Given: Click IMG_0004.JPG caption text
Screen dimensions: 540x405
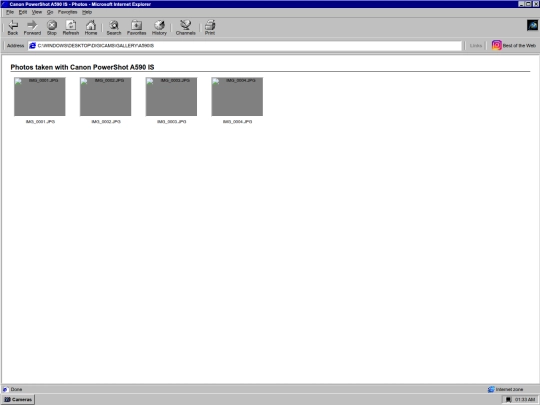Looking at the screenshot, I should [x=237, y=122].
